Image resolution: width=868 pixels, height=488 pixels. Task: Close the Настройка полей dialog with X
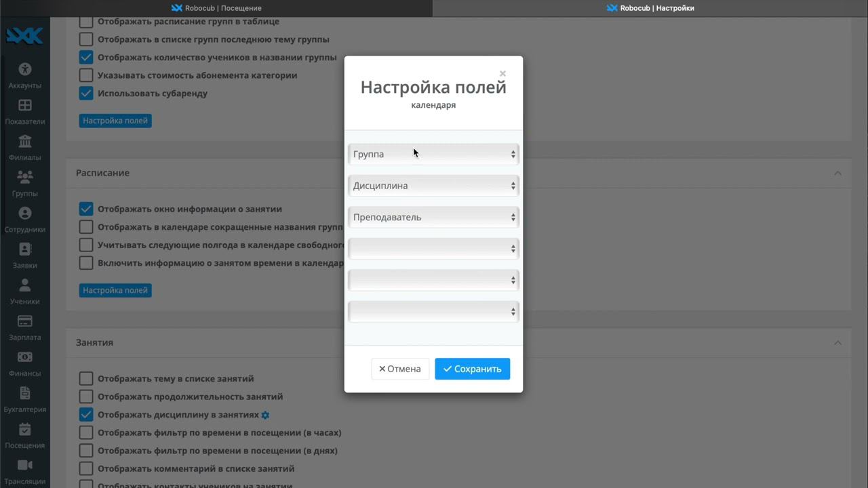[502, 73]
